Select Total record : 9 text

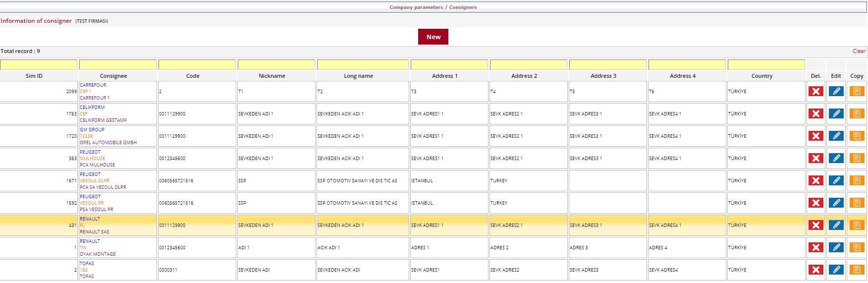(20, 51)
